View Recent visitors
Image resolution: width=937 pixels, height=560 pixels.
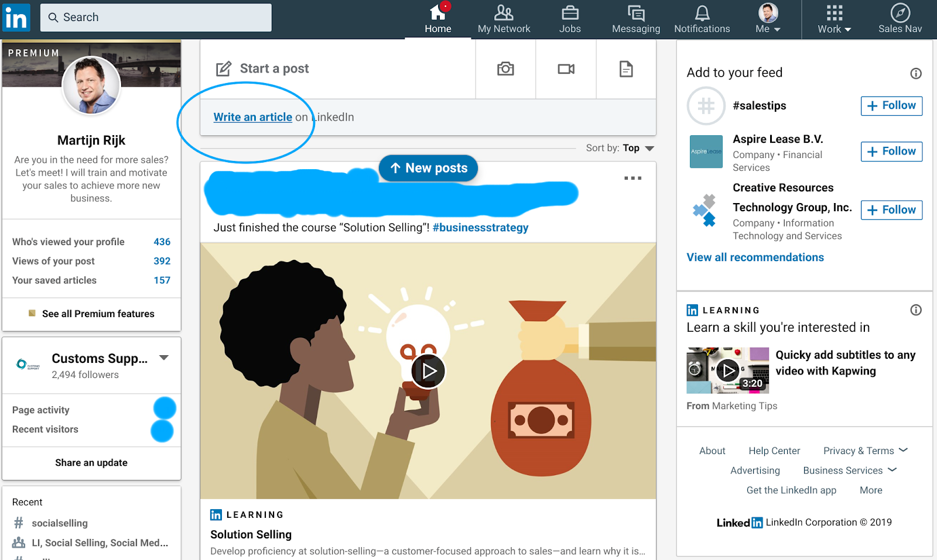point(45,430)
